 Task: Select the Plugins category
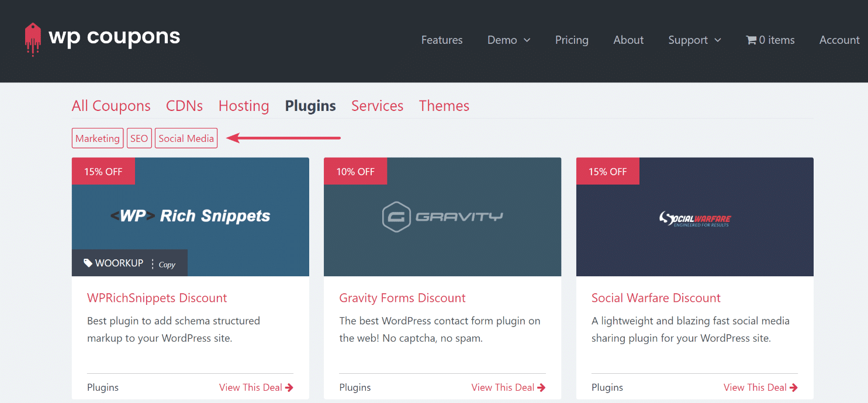(310, 106)
